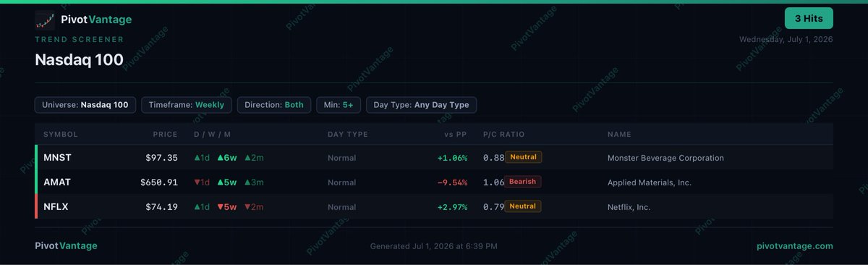This screenshot has width=868, height=265.
Task: Click the P/C RATIO column header
Action: [x=504, y=135]
